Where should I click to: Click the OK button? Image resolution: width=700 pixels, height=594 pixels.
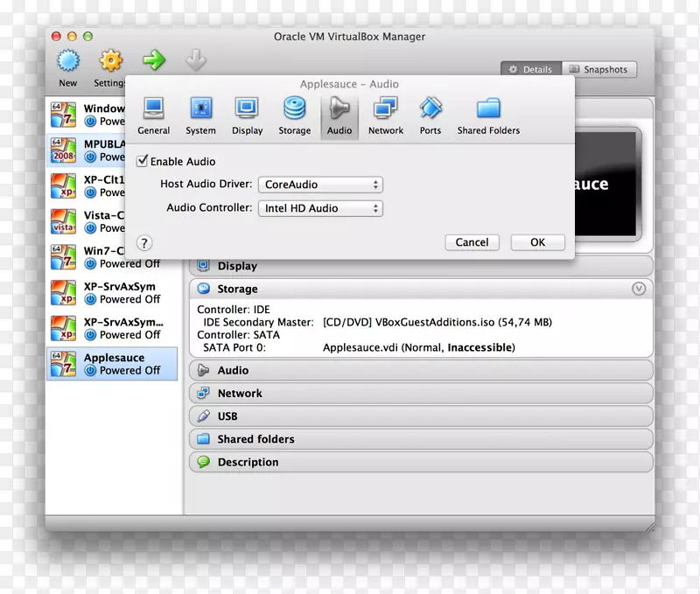point(537,242)
